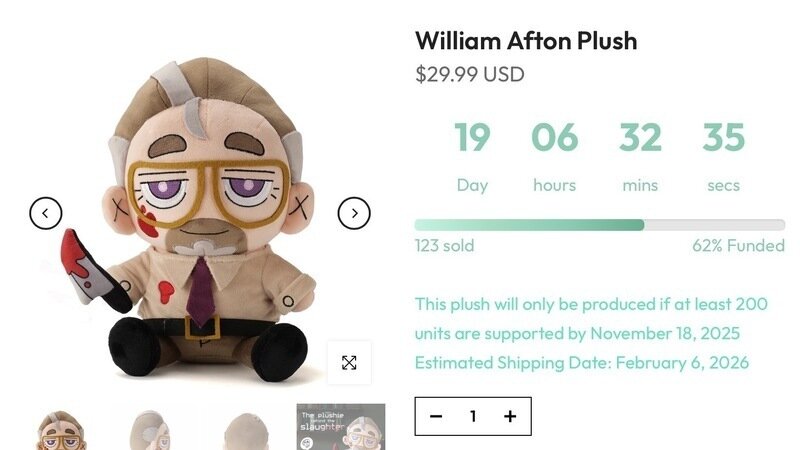Screen dimensions: 800x450
Task: Click the 06 hours countdown value
Action: (554, 138)
